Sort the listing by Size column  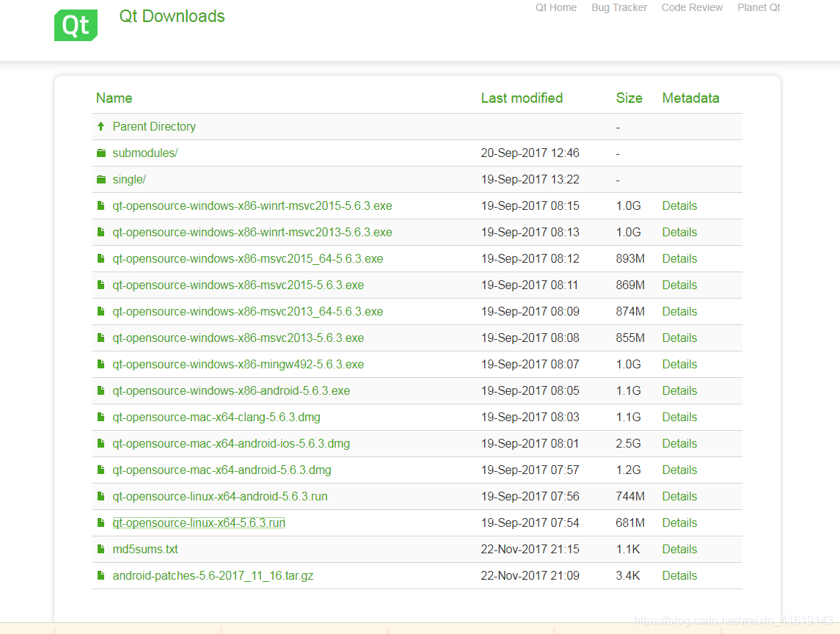coord(629,98)
